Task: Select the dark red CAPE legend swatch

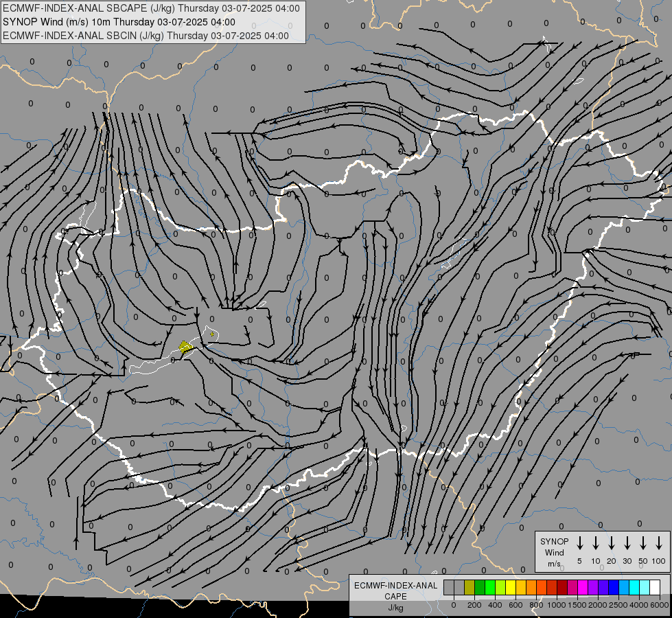Action: tap(562, 587)
